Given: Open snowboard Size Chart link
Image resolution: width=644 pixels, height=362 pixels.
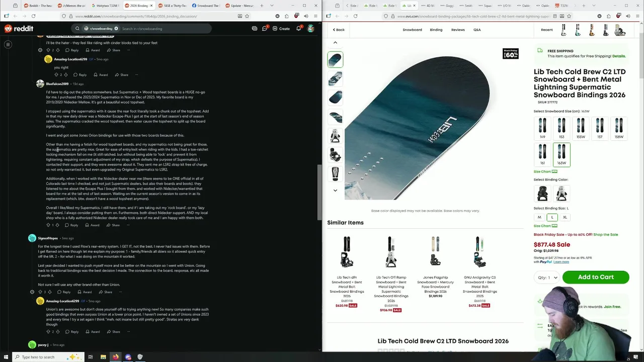Looking at the screenshot, I should point(544,171).
